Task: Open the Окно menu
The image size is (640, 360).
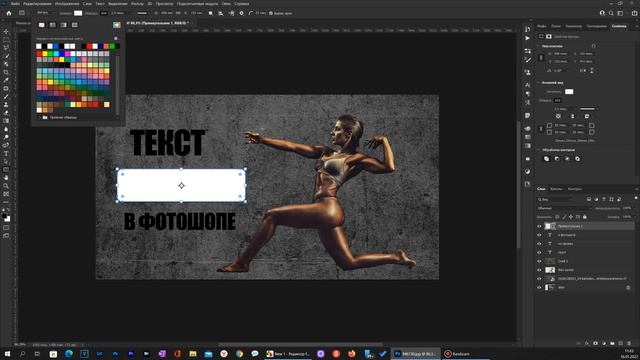Action: (x=226, y=3)
